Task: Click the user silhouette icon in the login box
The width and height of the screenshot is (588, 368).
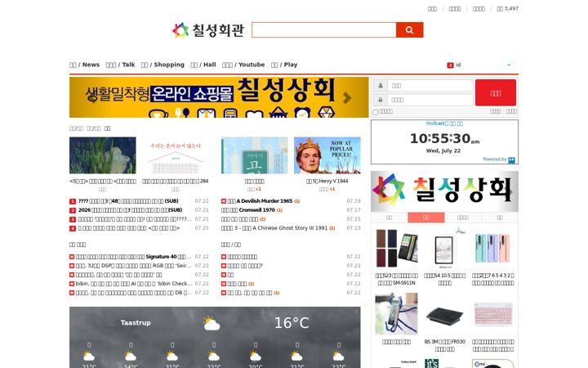Action: (x=381, y=86)
